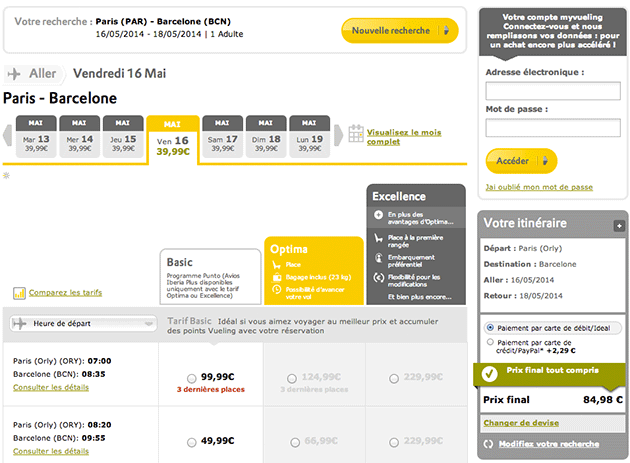Select the Mar 13 date tab
The width and height of the screenshot is (630, 463).
coord(36,137)
